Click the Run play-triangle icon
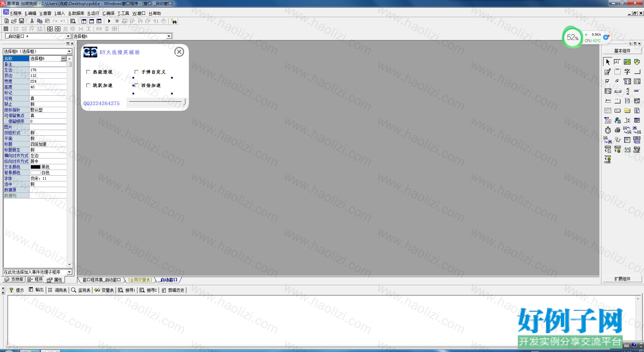The image size is (644, 352). (109, 21)
